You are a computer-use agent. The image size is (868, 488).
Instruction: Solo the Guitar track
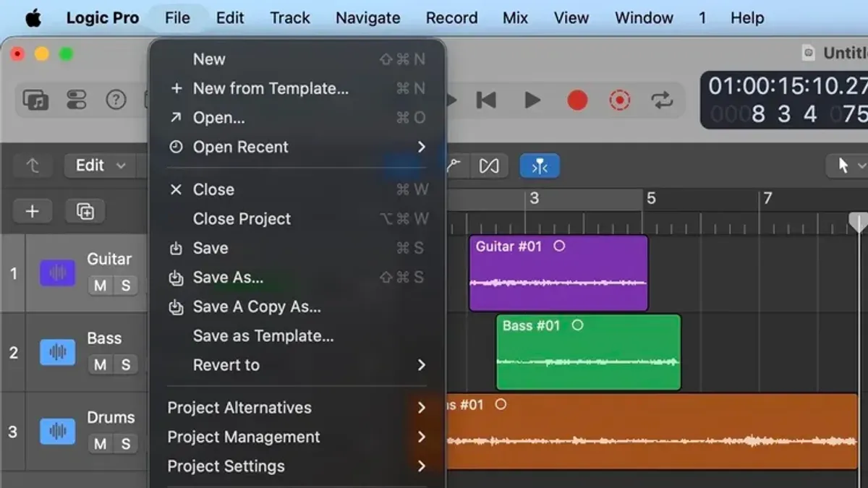click(126, 286)
